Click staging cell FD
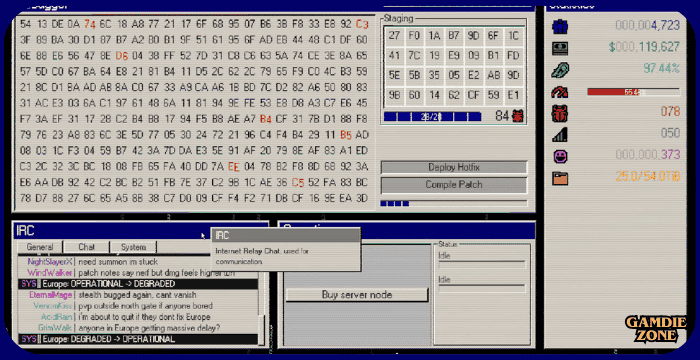The width and height of the screenshot is (700, 360). coord(513,56)
